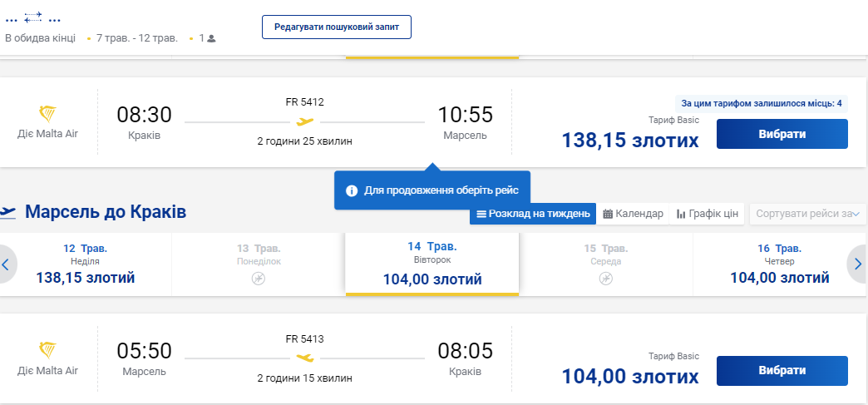Viewport: 868px width, 405px height.
Task: Switch to Розклад на тиждень view
Action: tap(533, 214)
